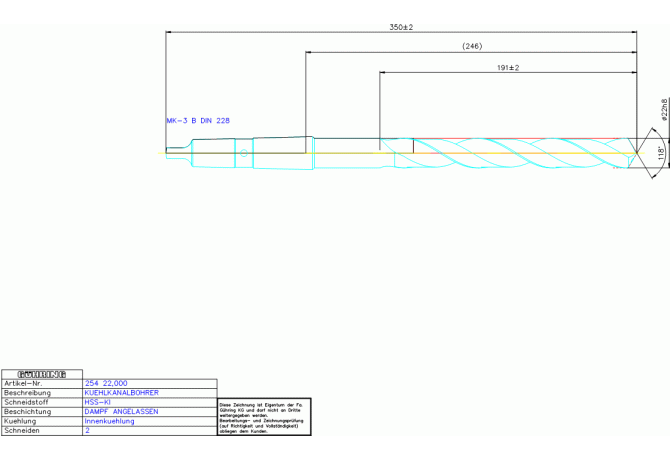Select the (246) reference dimension text
The height and width of the screenshot is (460, 670).
point(472,46)
